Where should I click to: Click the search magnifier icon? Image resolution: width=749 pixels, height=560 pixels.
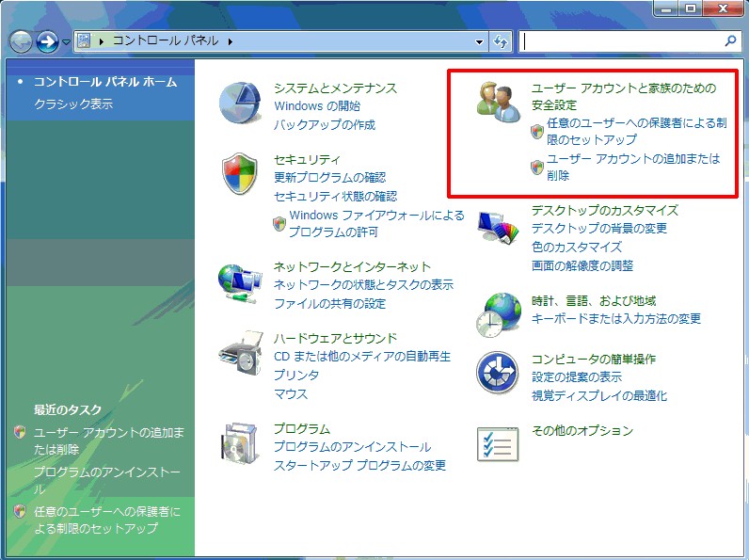(730, 41)
